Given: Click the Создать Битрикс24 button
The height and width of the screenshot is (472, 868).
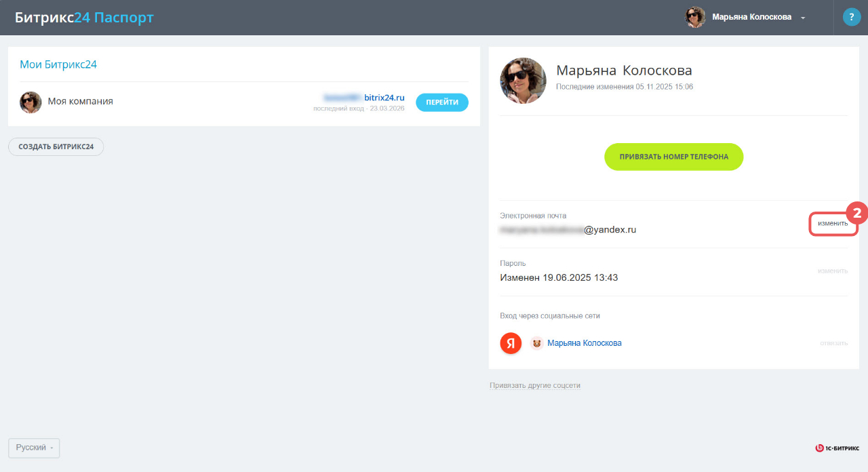Looking at the screenshot, I should (56, 146).
